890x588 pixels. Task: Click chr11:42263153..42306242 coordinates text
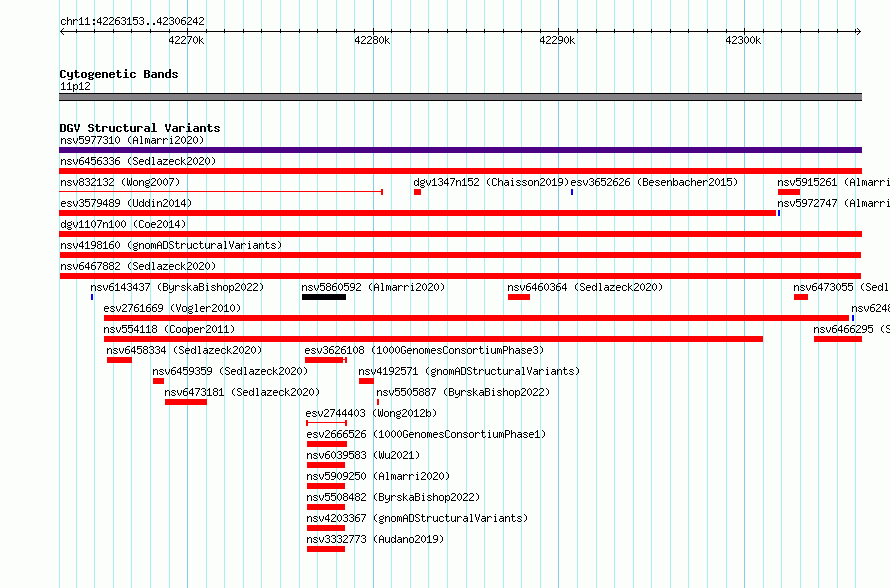pyautogui.click(x=132, y=22)
